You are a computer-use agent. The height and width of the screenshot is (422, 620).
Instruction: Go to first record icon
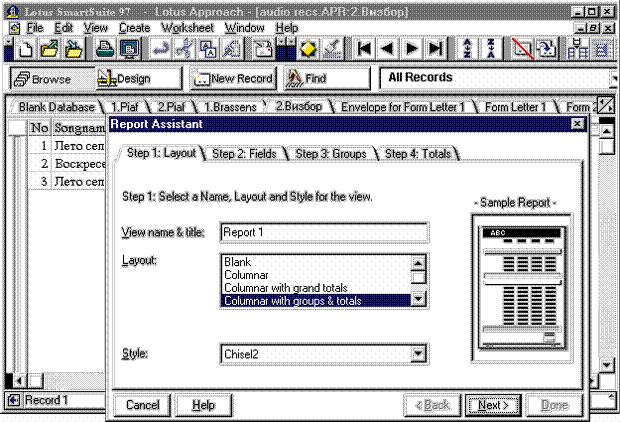point(364,49)
